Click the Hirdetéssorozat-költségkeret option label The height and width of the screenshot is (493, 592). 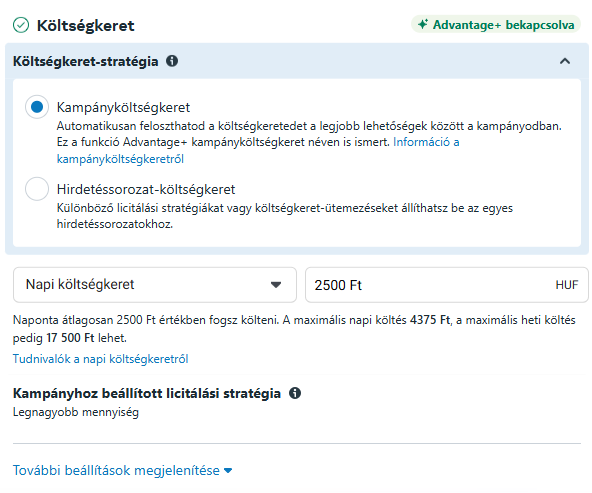pos(146,189)
